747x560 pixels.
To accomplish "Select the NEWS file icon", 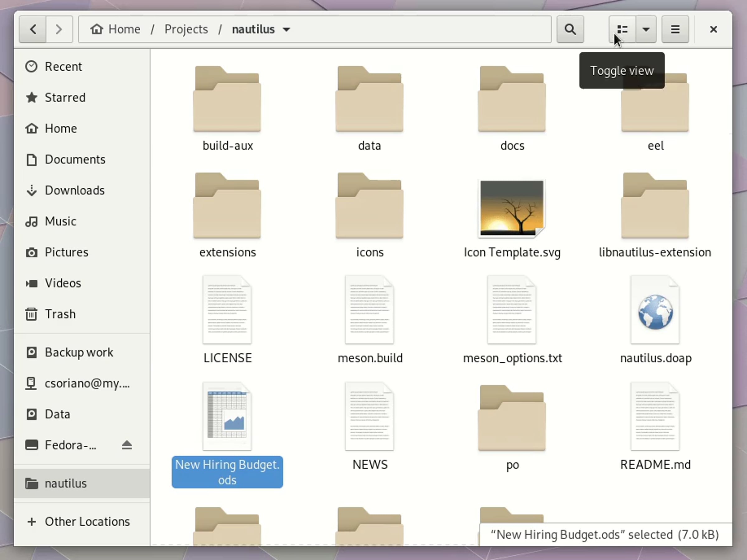I will pos(369,416).
